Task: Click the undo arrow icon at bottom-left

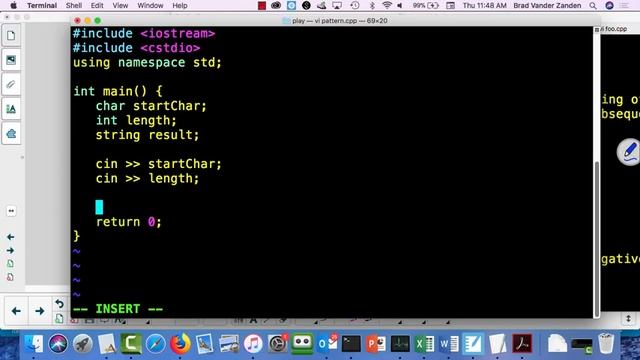Action: click(59, 304)
